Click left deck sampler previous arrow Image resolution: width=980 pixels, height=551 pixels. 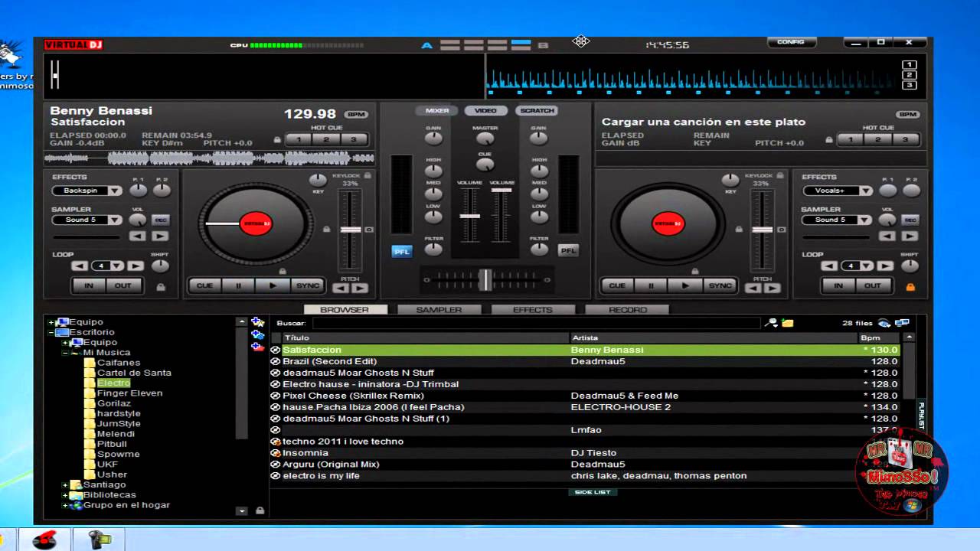point(137,236)
